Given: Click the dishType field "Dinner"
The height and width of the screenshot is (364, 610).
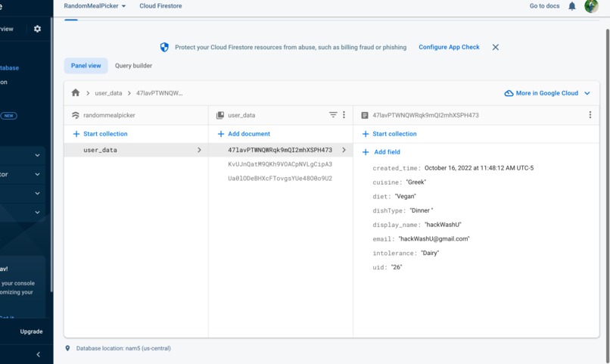Looking at the screenshot, I should [422, 210].
